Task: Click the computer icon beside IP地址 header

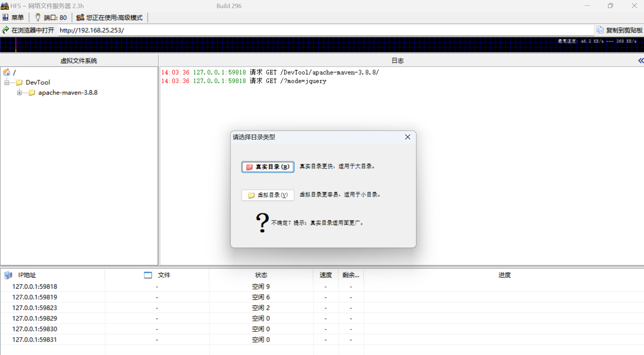Action: (8, 275)
